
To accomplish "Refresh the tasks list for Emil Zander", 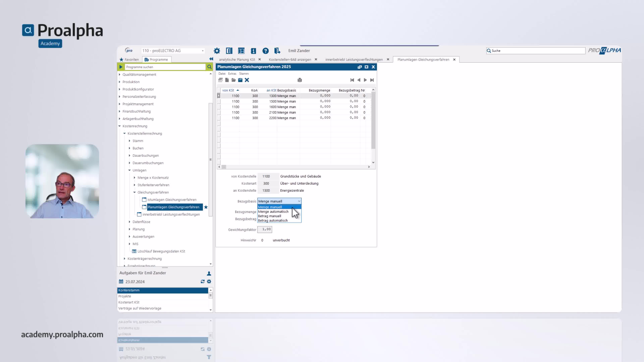I will pos(202,282).
